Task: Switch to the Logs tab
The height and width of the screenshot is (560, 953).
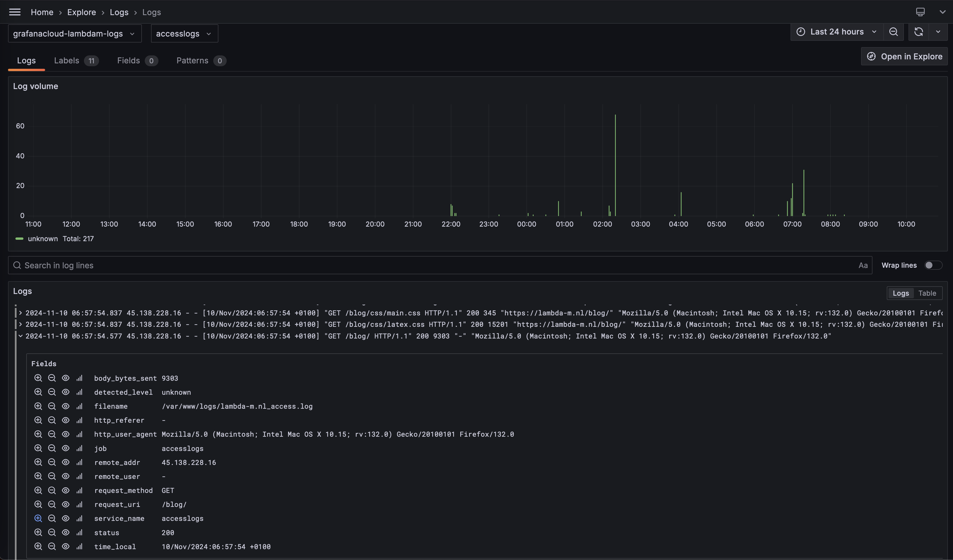Action: coord(26,61)
